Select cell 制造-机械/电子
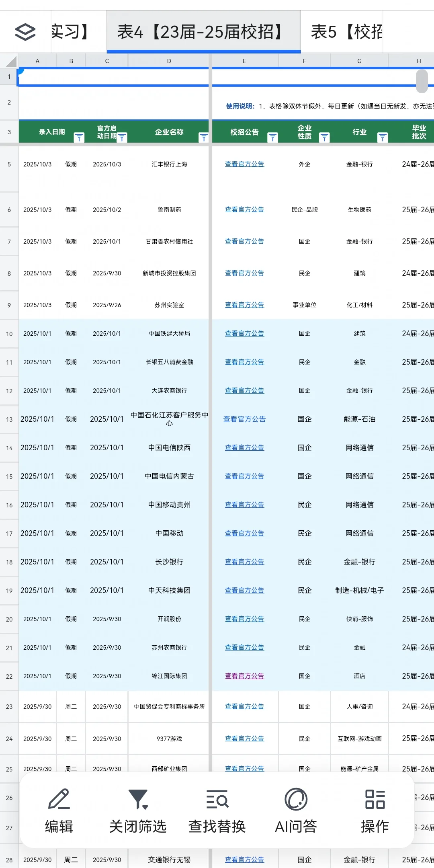 point(360,591)
